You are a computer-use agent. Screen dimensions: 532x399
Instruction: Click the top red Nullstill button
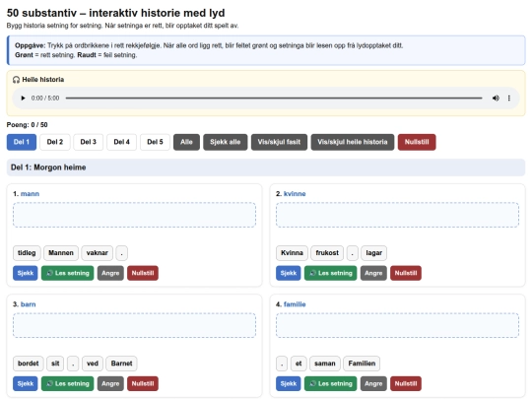[417, 142]
